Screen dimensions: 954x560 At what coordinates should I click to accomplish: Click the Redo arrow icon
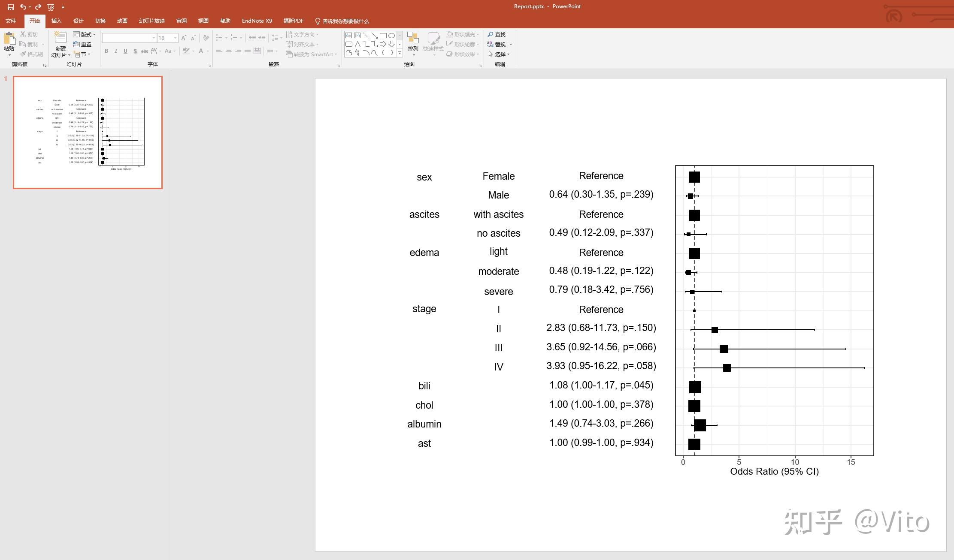(x=38, y=7)
